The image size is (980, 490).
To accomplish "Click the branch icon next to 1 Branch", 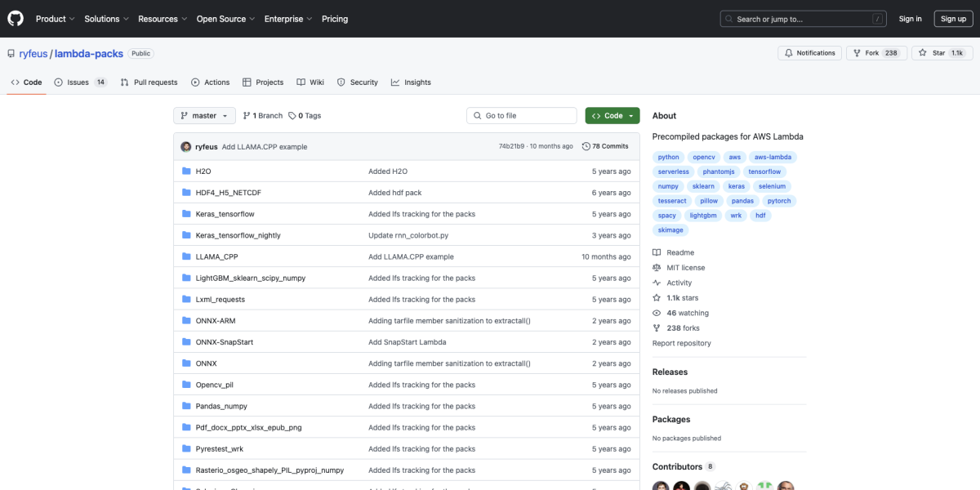I will (x=247, y=114).
